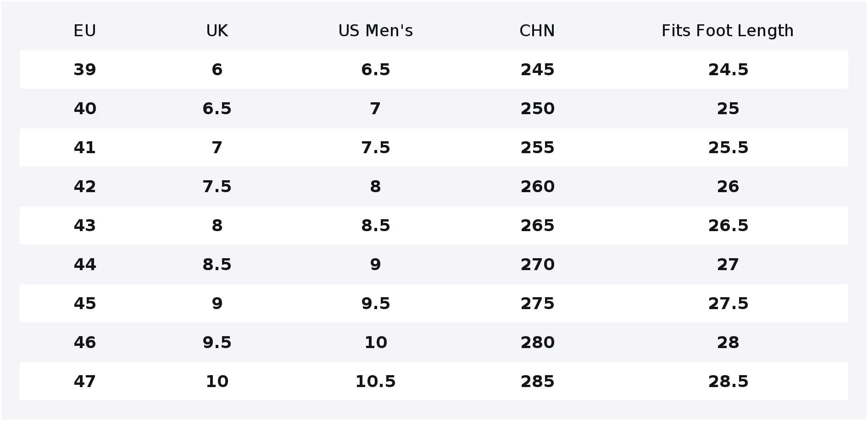The height and width of the screenshot is (421, 868).
Task: Select CHN size 285 cell
Action: click(x=537, y=382)
